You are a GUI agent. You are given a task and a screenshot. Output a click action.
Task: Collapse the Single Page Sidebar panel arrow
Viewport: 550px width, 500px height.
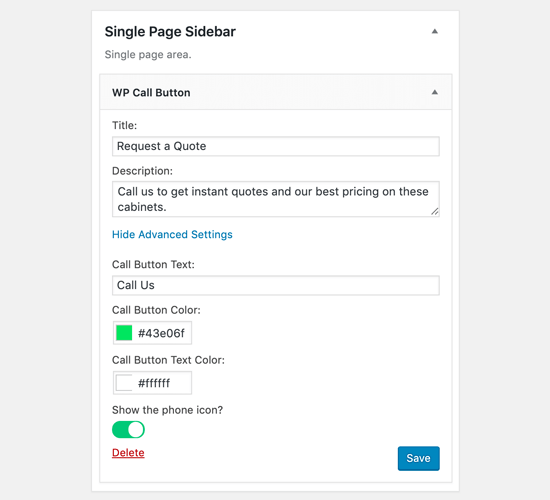pos(435,31)
